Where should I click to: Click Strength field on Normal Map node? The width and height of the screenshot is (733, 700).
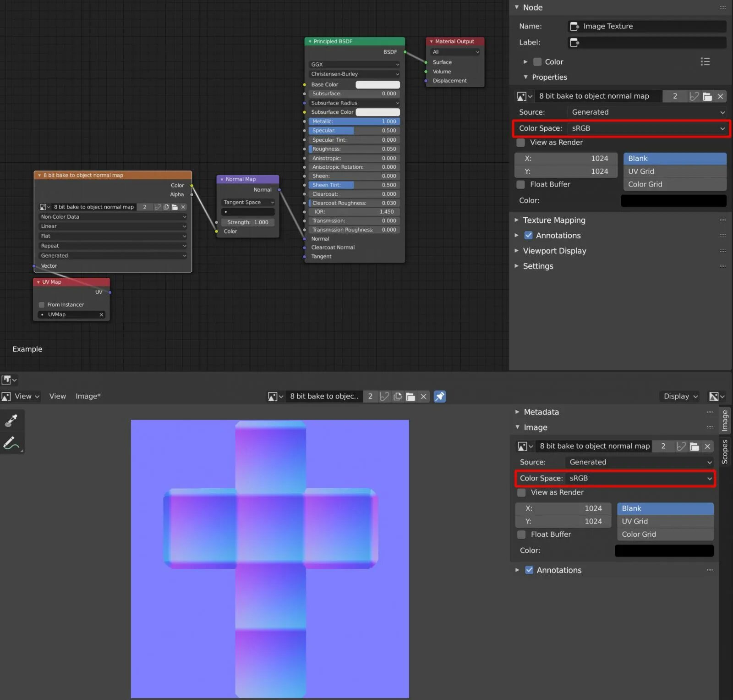click(x=248, y=222)
